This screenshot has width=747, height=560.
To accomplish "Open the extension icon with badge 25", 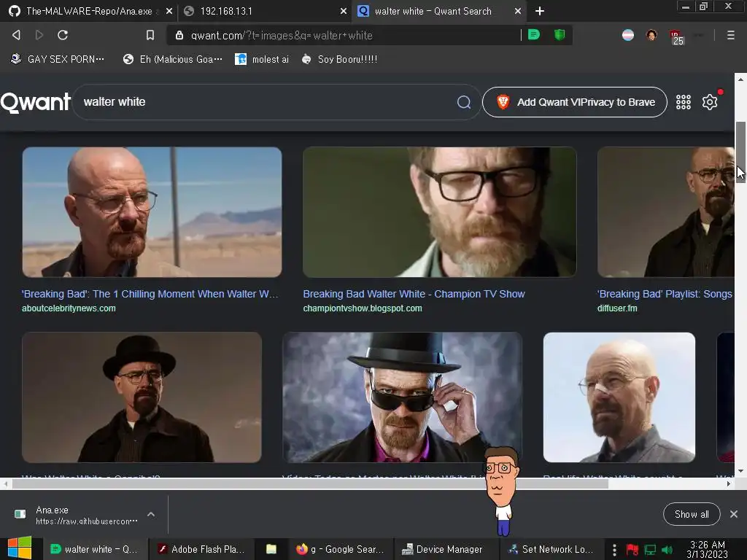I will 676,37.
